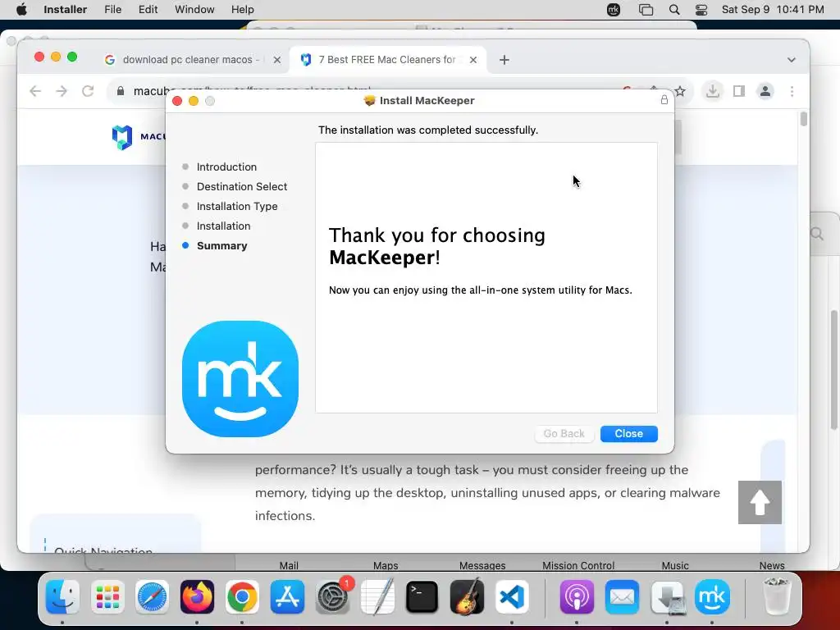Viewport: 840px width, 630px height.
Task: Reload the page in Chrome
Action: tap(88, 91)
